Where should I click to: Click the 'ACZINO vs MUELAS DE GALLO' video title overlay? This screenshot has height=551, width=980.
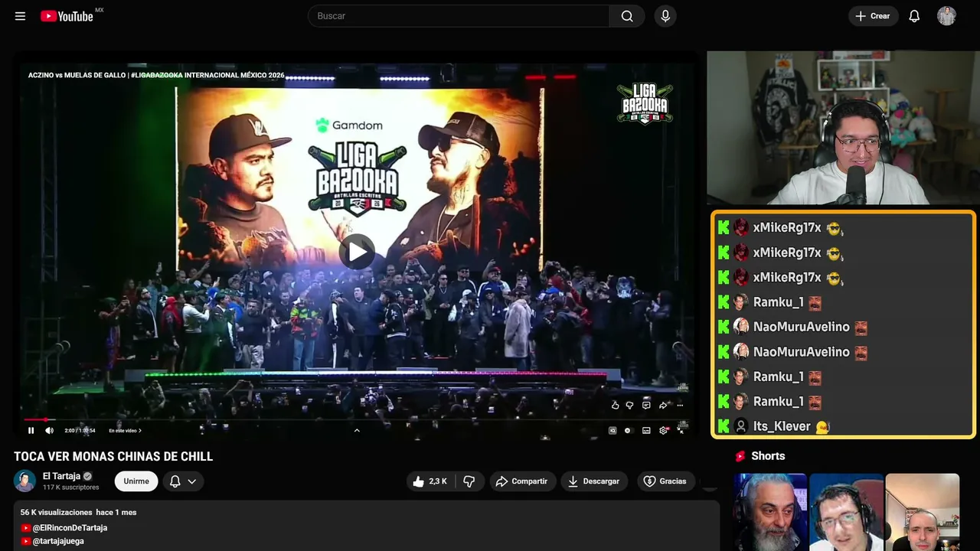pyautogui.click(x=156, y=75)
